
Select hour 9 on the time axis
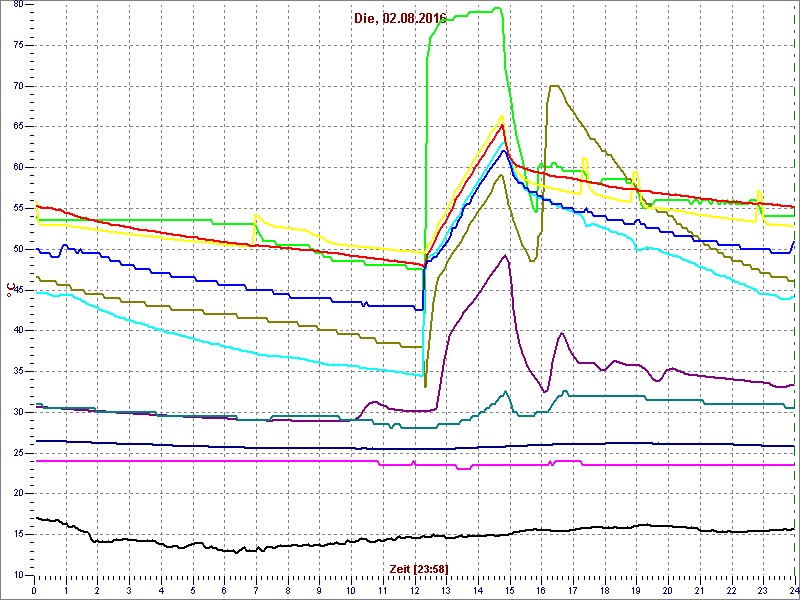[319, 590]
